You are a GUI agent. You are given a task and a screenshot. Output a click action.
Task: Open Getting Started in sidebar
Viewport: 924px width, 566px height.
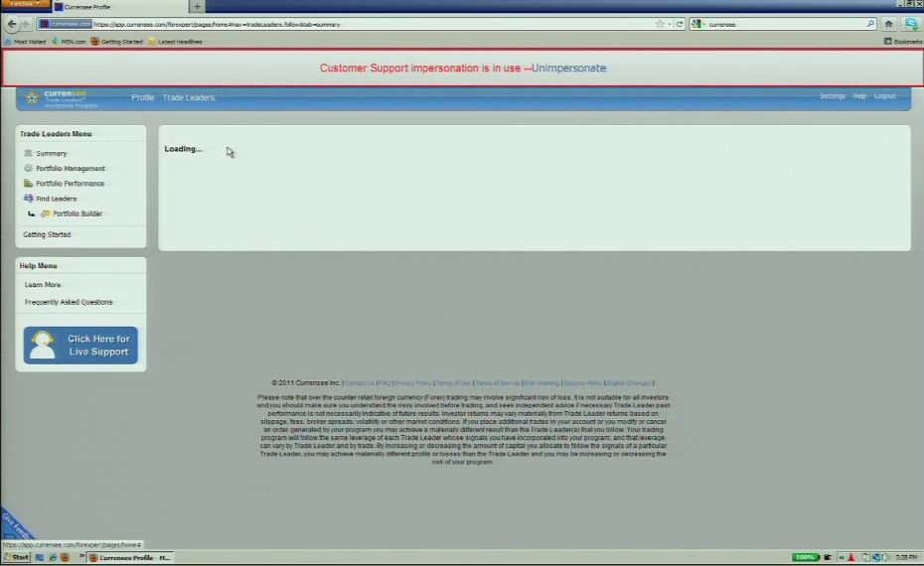pos(47,234)
